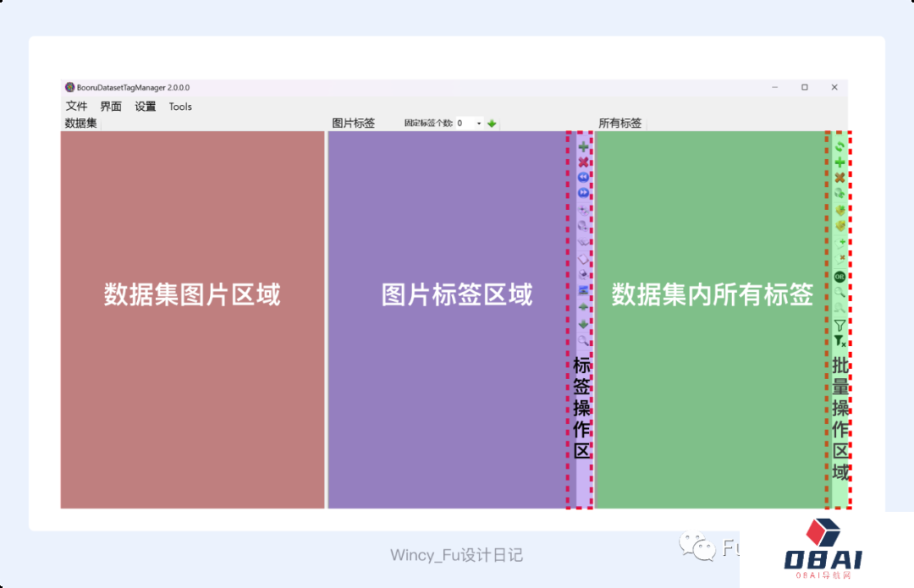
Task: Click the green down arrow in the tag toolbar
Action: coord(583,323)
